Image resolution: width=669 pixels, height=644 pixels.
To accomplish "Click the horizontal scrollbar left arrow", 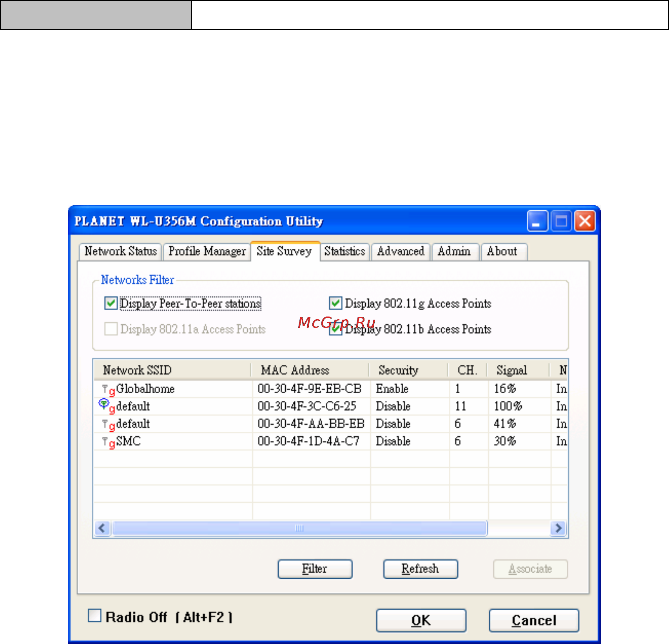I will [102, 528].
